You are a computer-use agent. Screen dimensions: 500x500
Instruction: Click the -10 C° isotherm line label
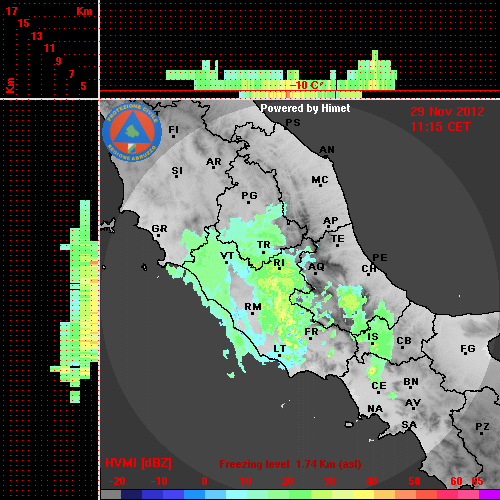pos(306,85)
